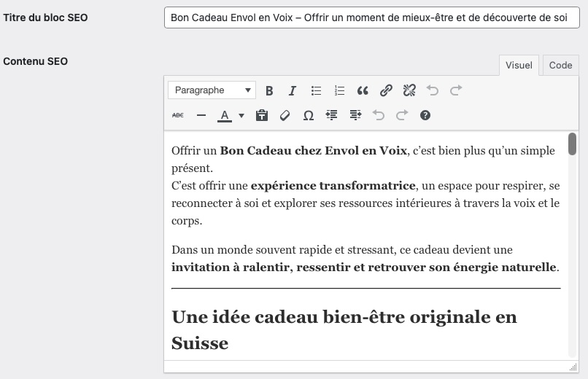Apply strikethrough formatting
The image size is (588, 379).
coord(178,115)
